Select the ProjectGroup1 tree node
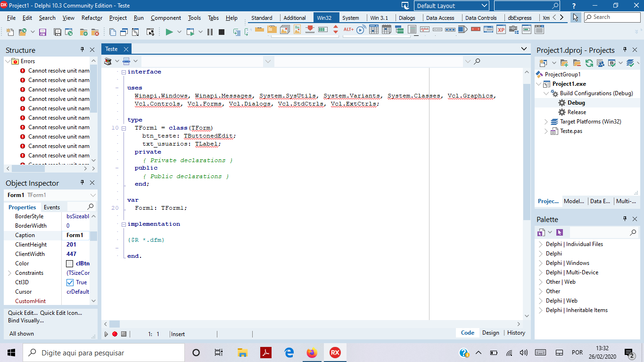 click(x=562, y=74)
